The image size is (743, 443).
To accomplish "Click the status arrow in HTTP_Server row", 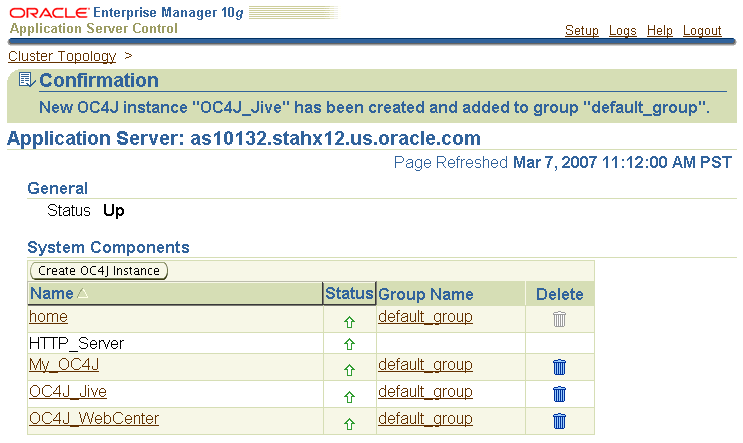I will point(349,344).
